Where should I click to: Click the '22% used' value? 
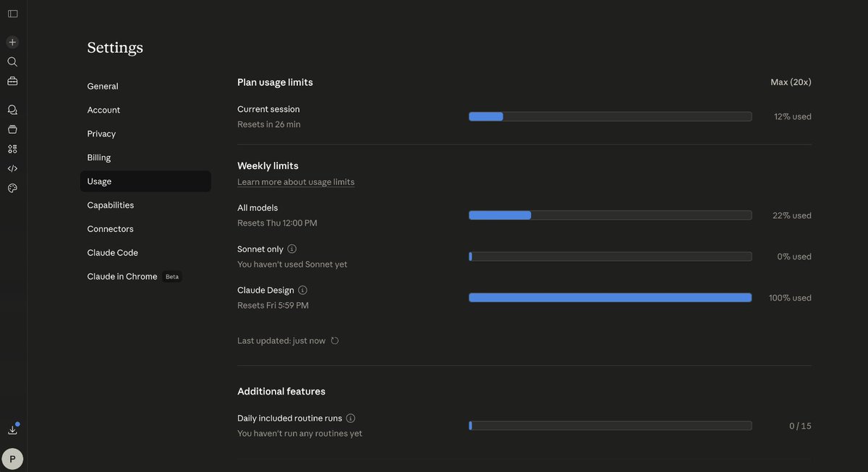coord(792,215)
